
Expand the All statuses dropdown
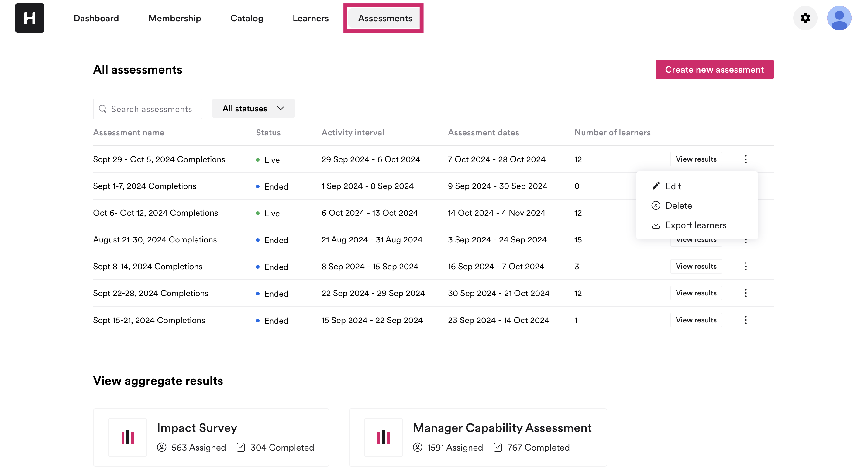click(253, 108)
